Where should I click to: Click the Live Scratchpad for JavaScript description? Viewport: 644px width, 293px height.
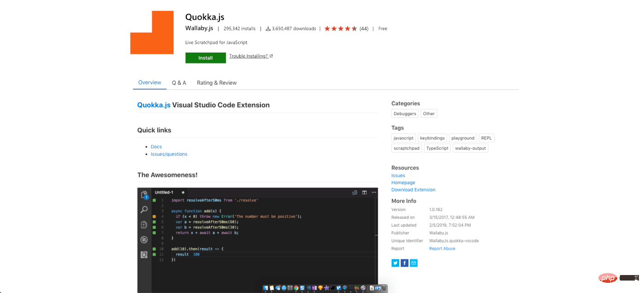[217, 42]
